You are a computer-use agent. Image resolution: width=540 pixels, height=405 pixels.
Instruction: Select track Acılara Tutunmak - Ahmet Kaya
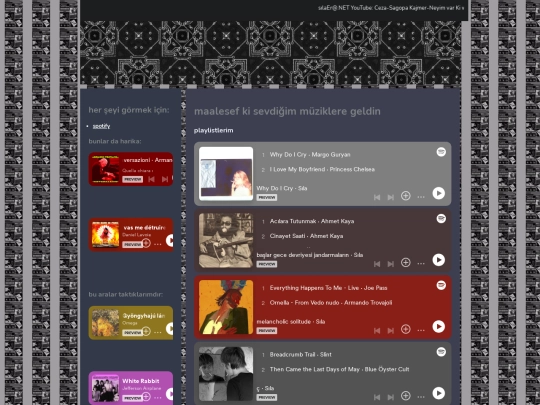coord(312,221)
